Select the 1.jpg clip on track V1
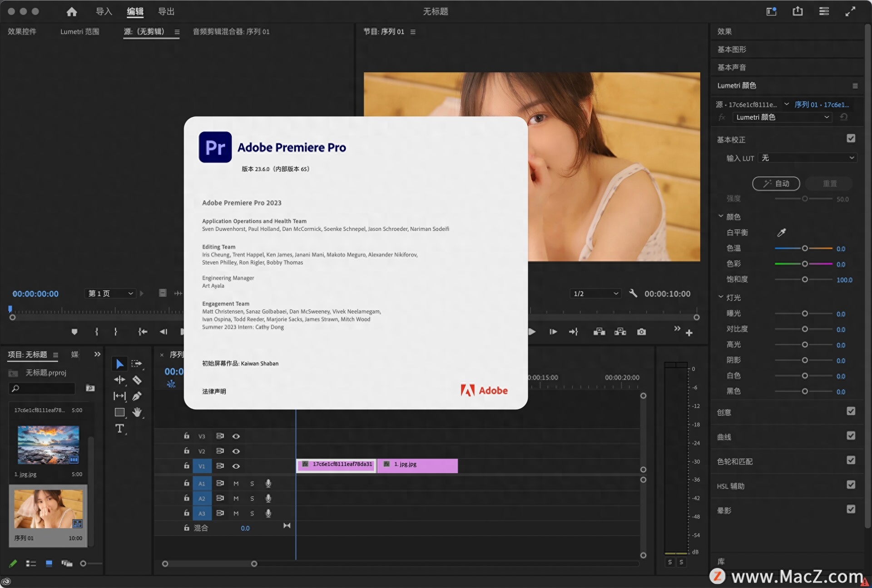The width and height of the screenshot is (872, 588). [417, 466]
